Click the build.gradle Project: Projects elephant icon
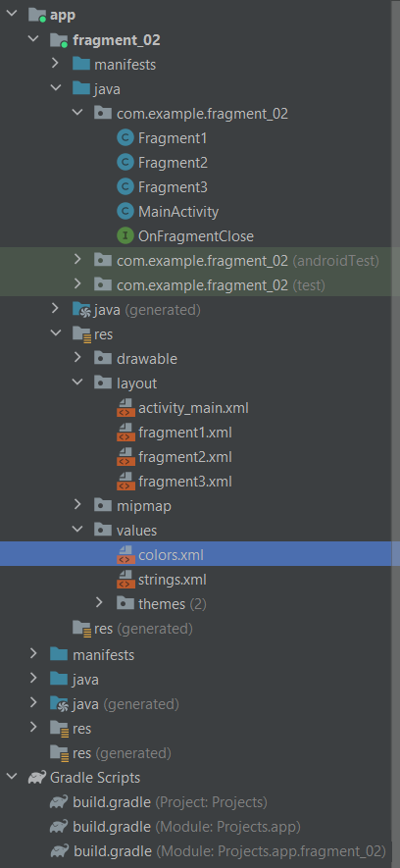 click(x=59, y=802)
